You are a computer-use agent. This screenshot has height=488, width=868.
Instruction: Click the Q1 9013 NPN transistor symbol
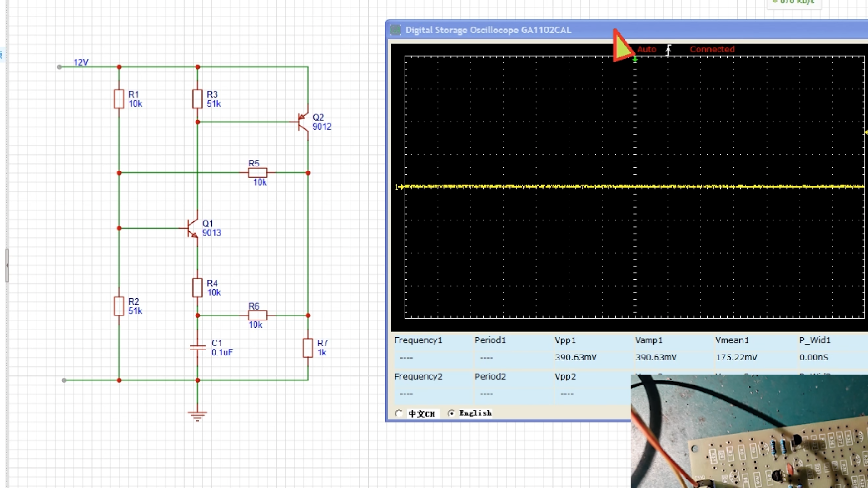point(193,228)
